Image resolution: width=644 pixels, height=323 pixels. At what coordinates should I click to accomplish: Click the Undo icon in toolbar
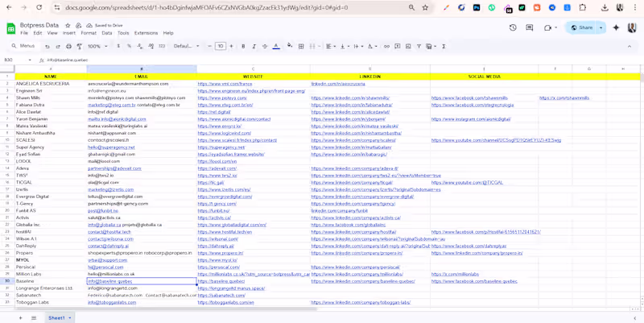(47, 47)
